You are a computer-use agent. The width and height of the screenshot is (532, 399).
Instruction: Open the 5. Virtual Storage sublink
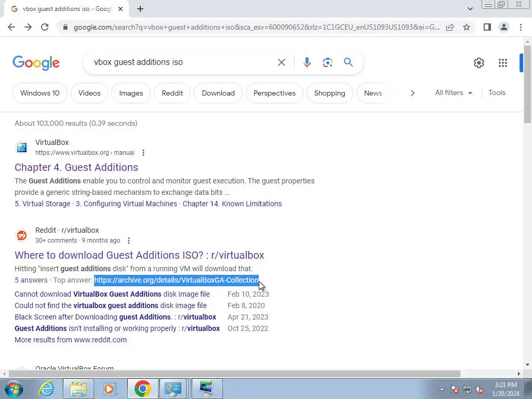(43, 204)
